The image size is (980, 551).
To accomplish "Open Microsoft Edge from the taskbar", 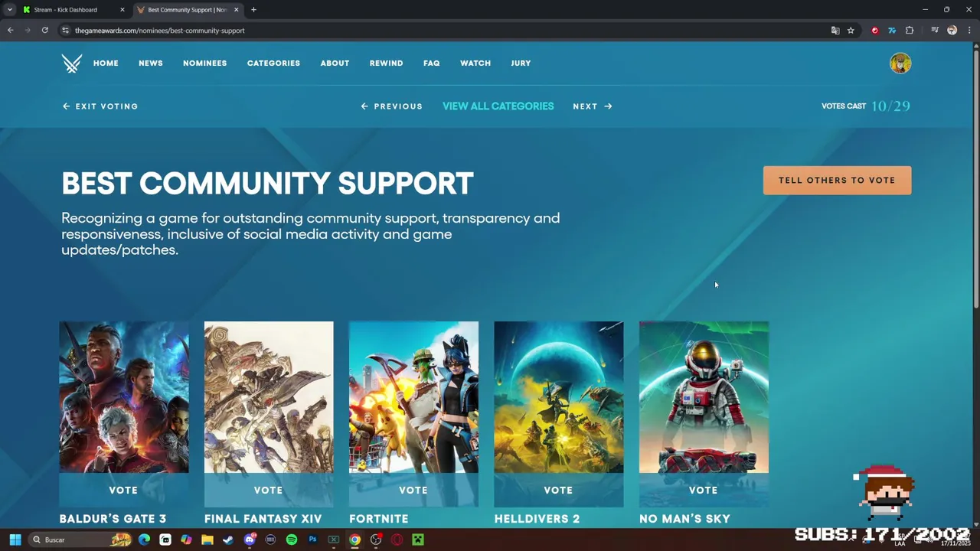I will point(144,540).
